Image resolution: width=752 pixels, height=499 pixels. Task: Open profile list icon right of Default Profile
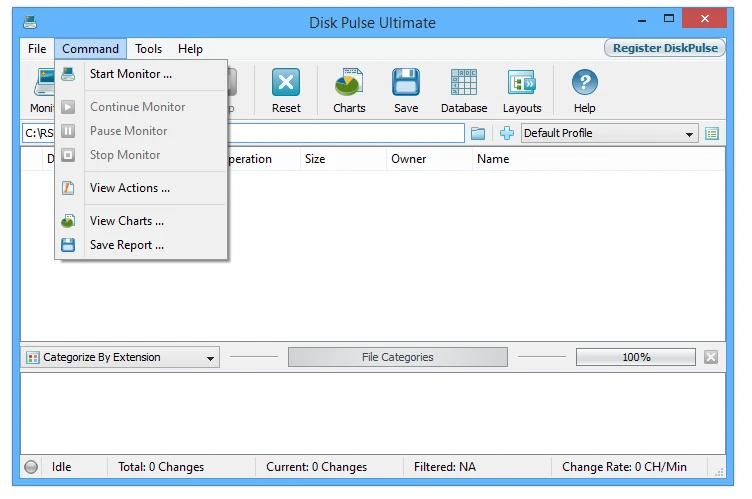pyautogui.click(x=712, y=133)
